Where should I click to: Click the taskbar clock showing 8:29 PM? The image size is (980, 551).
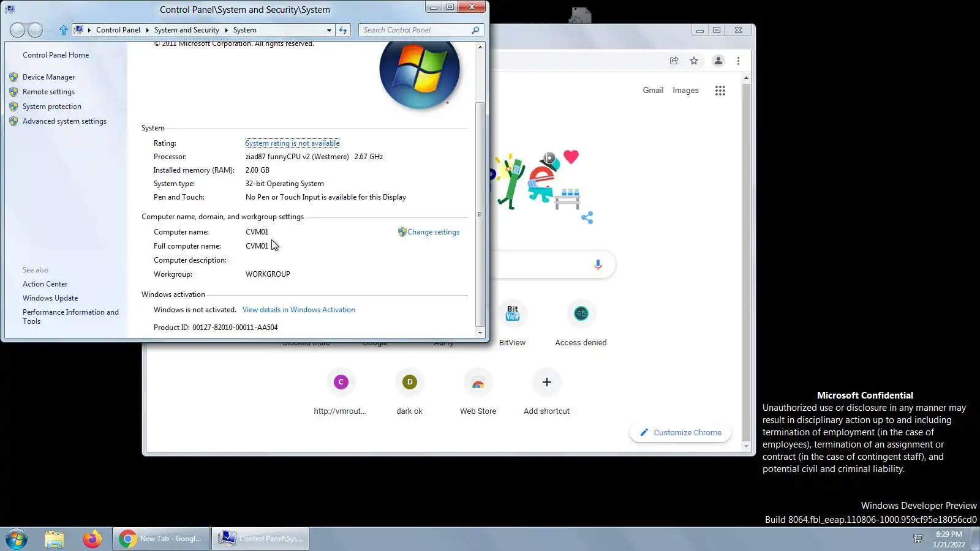[949, 539]
